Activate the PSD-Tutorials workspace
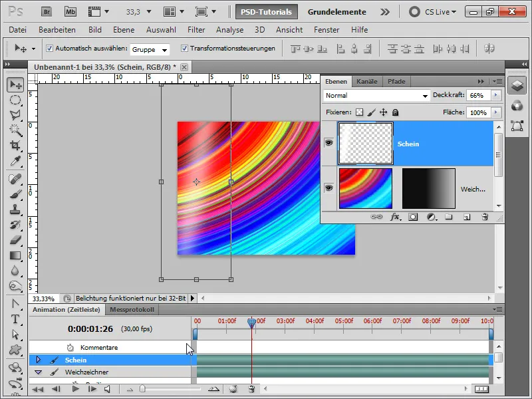 click(x=267, y=12)
